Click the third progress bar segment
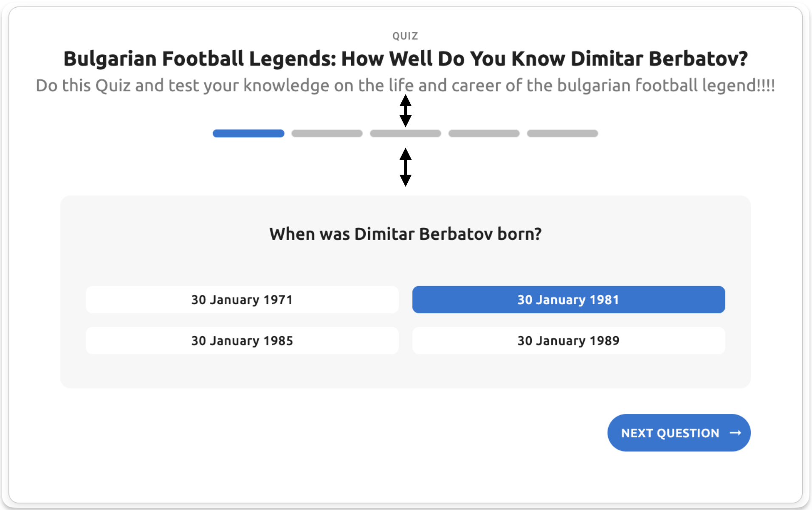 pos(406,133)
